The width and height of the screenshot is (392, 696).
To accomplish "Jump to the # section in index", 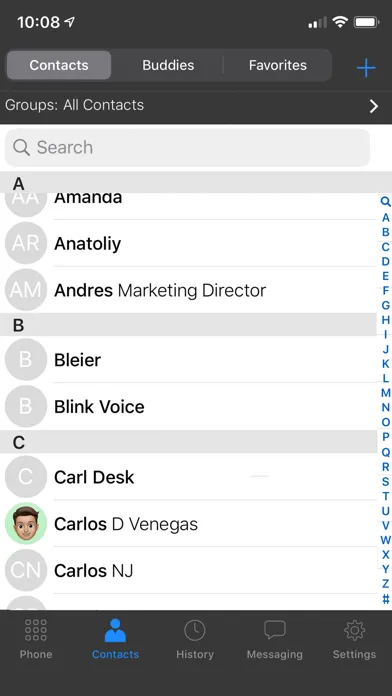I will [386, 599].
